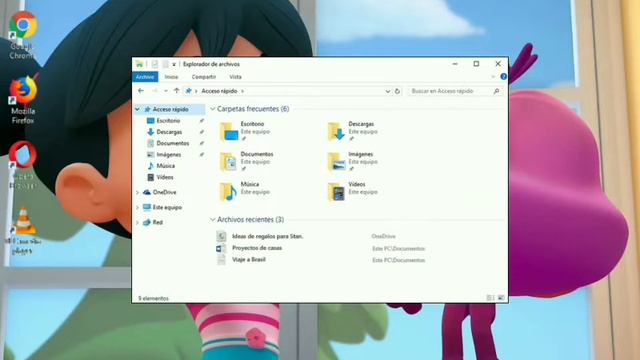
Task: Go up one level with up arrow
Action: (176, 91)
